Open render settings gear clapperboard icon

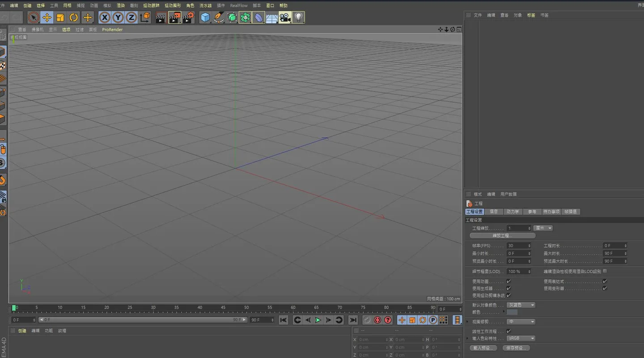[x=188, y=17]
